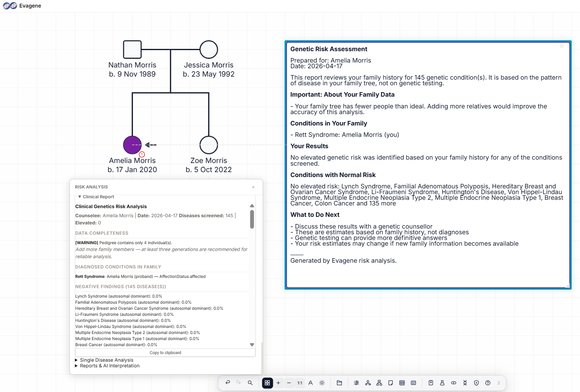Screen dimensions: 580x392
Task: Close the Risk Analysis panel
Action: pos(253,187)
